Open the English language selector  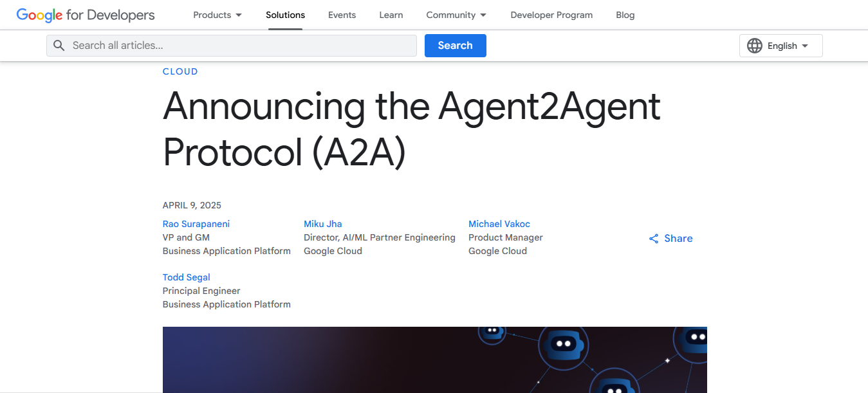(781, 46)
